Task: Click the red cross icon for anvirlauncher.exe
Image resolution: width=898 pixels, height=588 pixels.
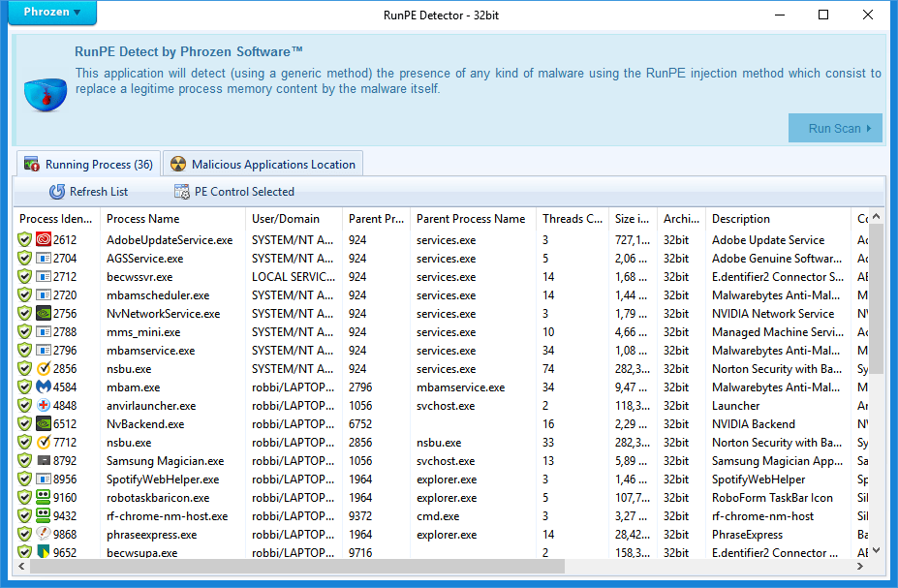Action: coord(43,406)
